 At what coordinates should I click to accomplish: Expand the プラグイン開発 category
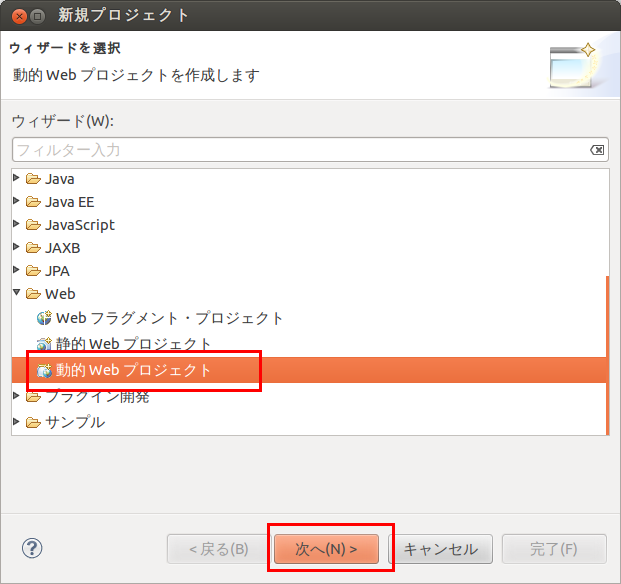tap(16, 395)
